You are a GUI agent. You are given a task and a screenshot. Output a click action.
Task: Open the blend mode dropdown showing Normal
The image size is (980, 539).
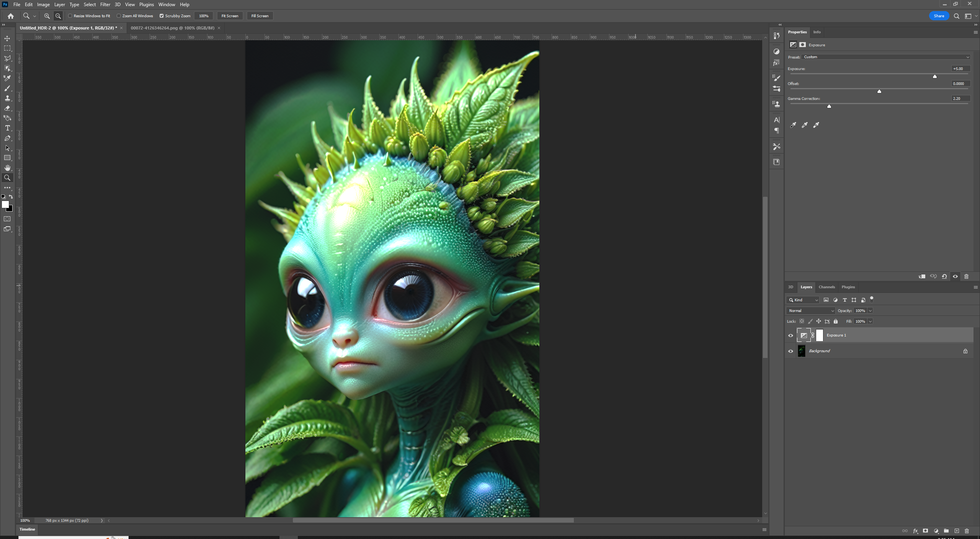click(810, 310)
